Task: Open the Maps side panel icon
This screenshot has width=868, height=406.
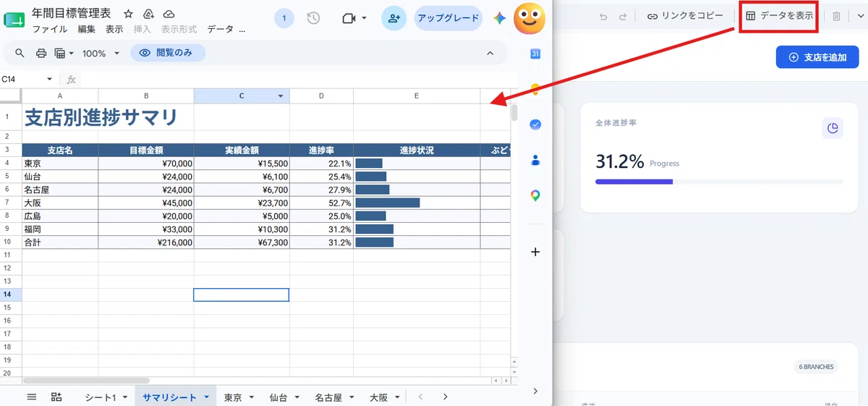Action: pos(535,195)
